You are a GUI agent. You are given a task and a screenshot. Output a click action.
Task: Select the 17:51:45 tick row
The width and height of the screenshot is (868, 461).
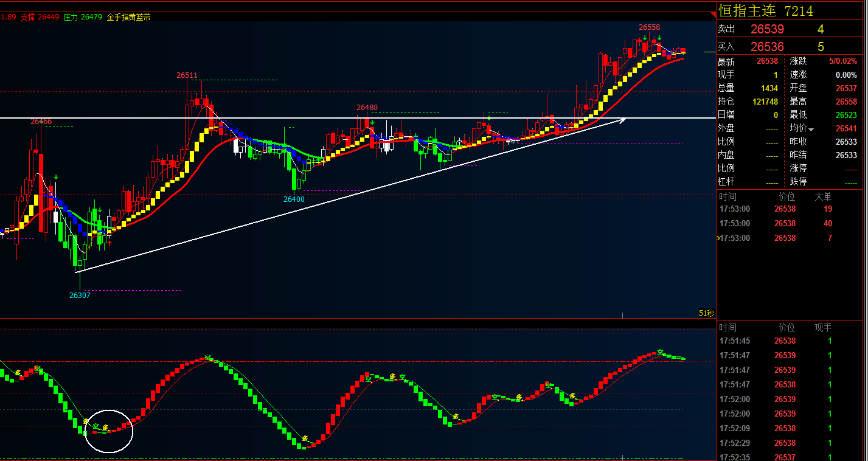[790, 341]
